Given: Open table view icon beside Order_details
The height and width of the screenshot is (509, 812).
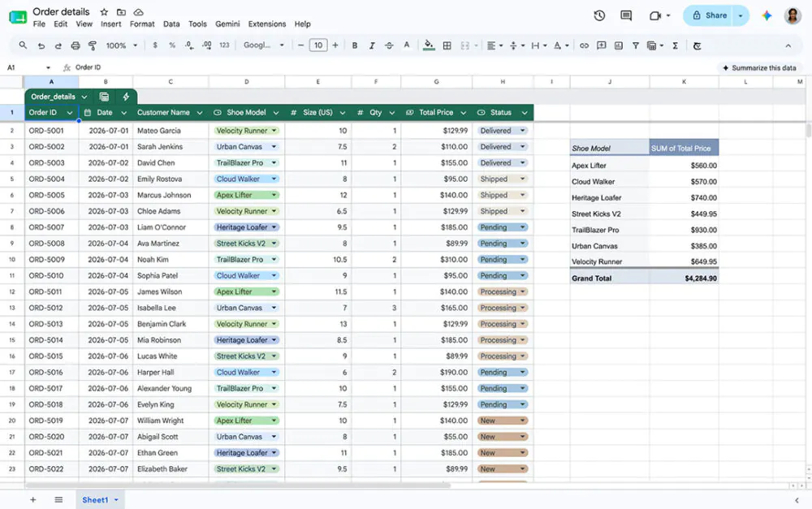Looking at the screenshot, I should tap(104, 97).
